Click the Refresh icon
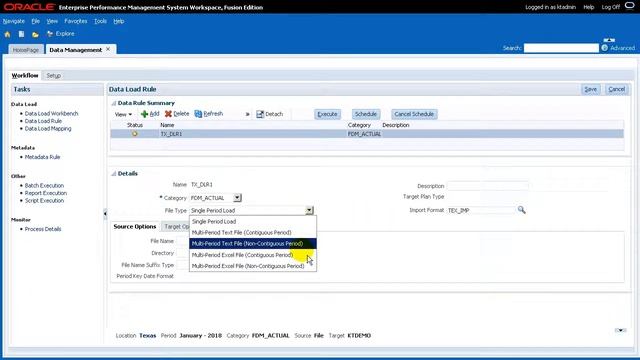 pos(198,114)
